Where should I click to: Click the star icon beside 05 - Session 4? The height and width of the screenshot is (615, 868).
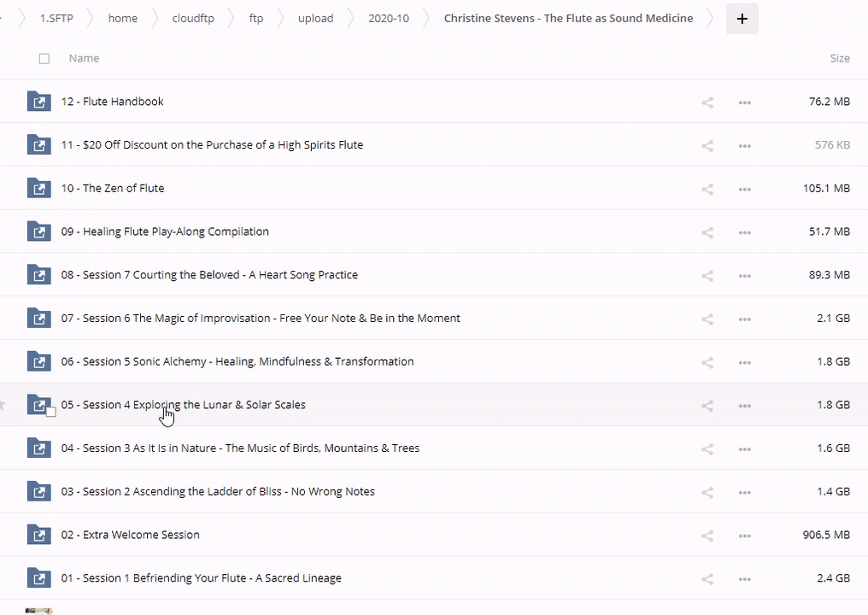tap(3, 405)
